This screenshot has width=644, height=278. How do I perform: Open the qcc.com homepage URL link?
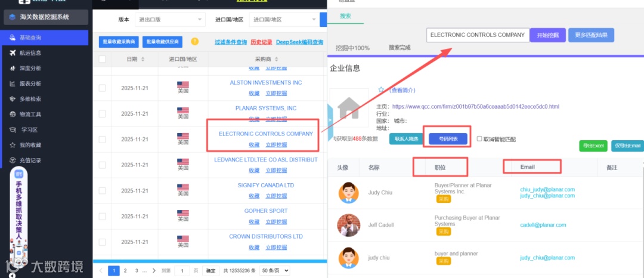pyautogui.click(x=476, y=107)
